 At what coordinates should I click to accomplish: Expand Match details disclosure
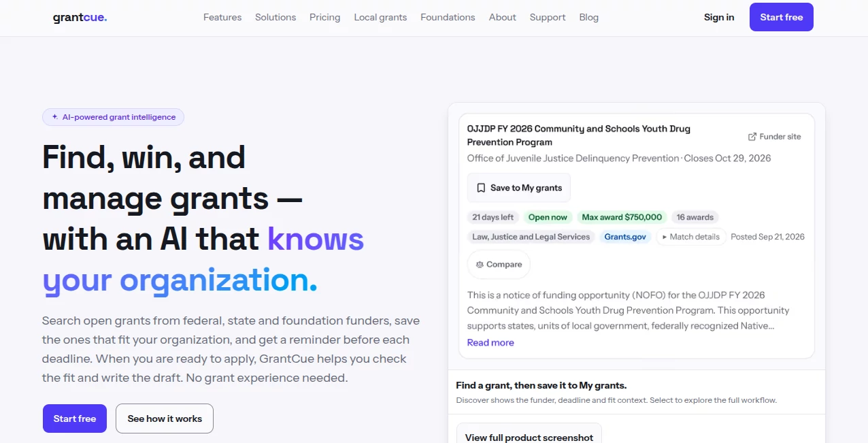[690, 237]
